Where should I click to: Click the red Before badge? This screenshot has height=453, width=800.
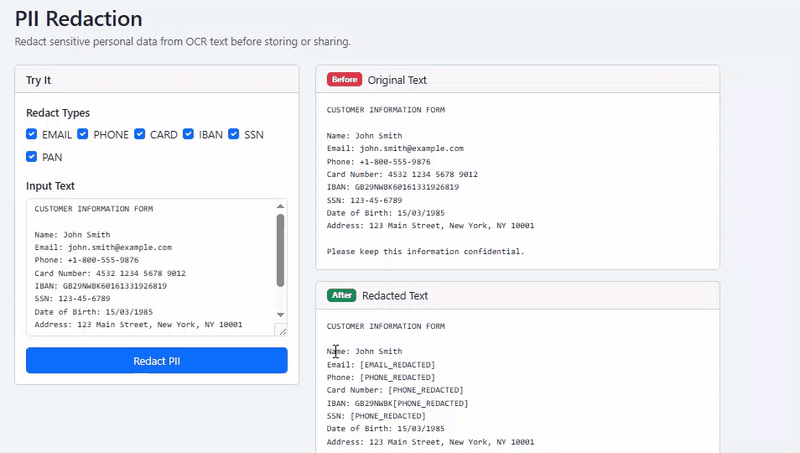344,80
